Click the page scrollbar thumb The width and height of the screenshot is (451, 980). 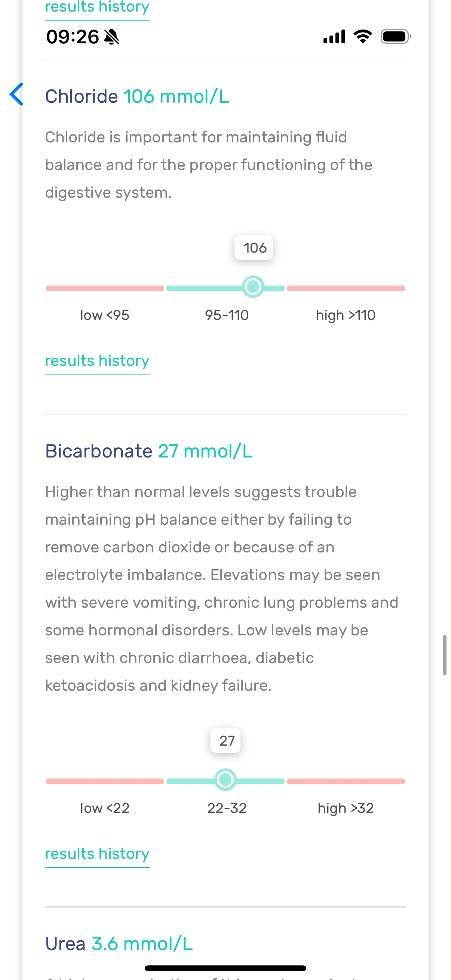445,655
